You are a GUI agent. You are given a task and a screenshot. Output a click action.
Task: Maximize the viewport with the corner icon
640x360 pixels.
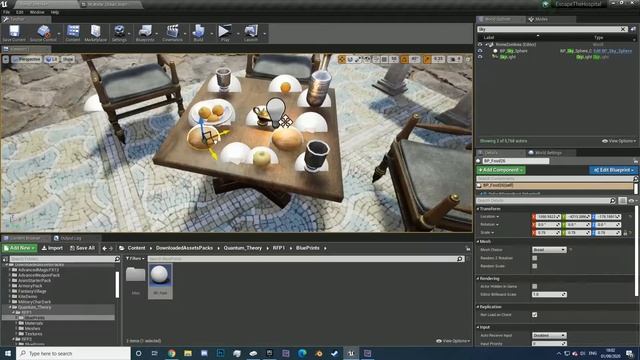click(468, 60)
